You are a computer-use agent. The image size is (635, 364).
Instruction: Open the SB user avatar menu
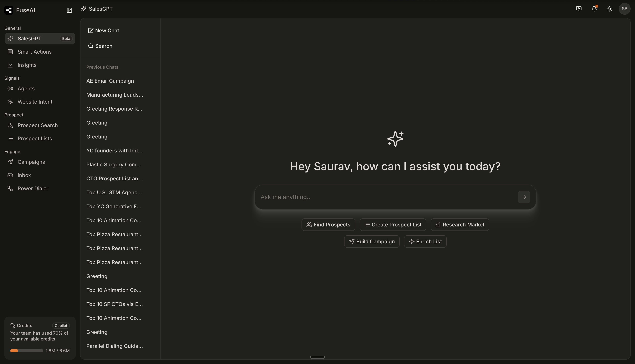[x=624, y=9]
